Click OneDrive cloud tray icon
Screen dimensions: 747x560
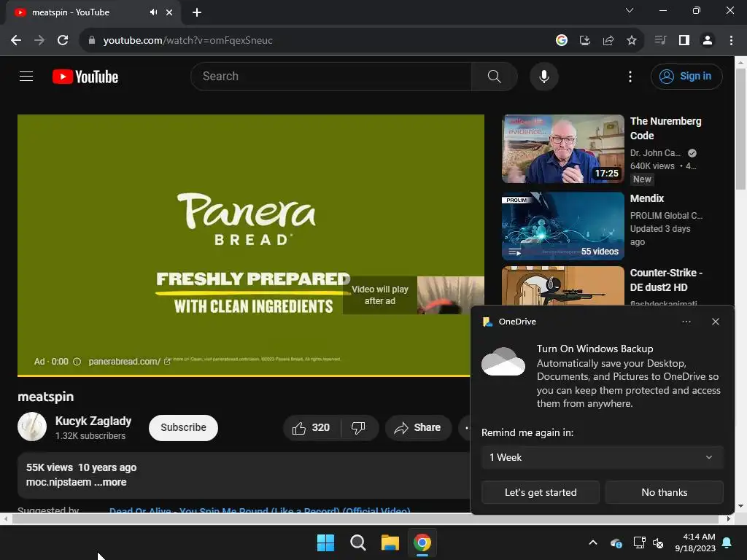616,542
